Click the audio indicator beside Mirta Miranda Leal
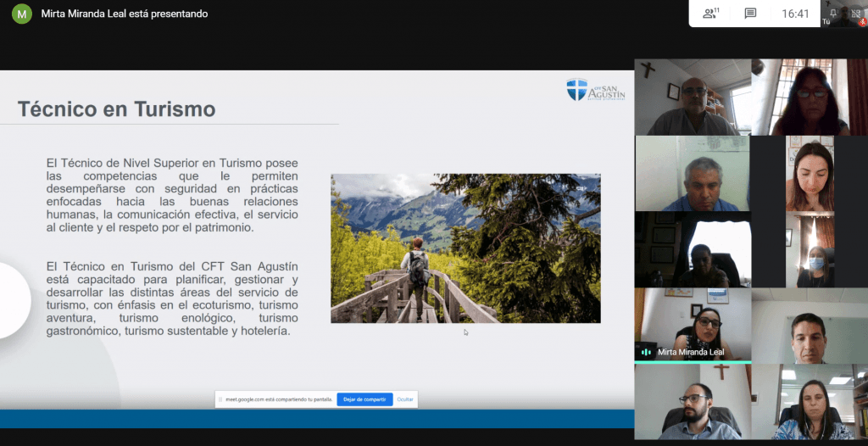Screen dimensions: 868x446 646,352
